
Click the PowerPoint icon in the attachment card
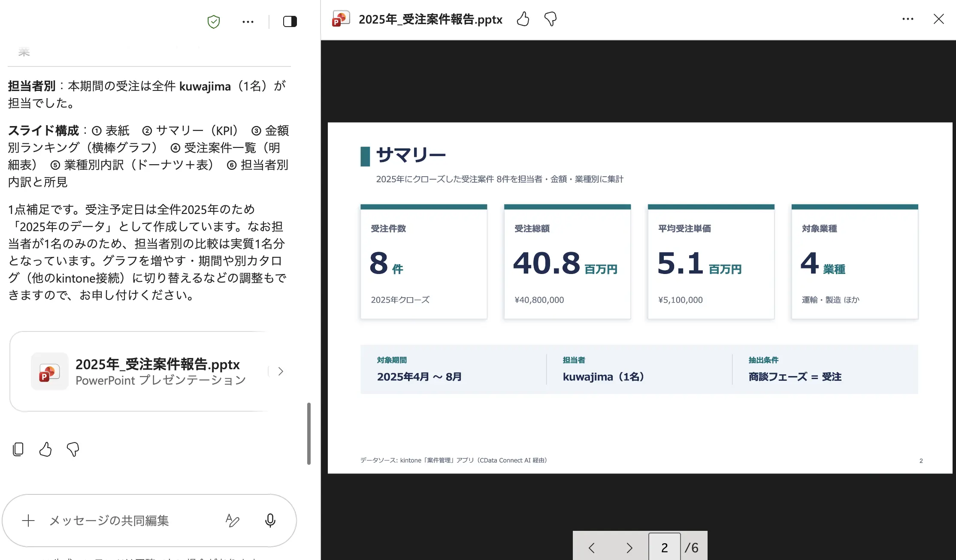50,371
